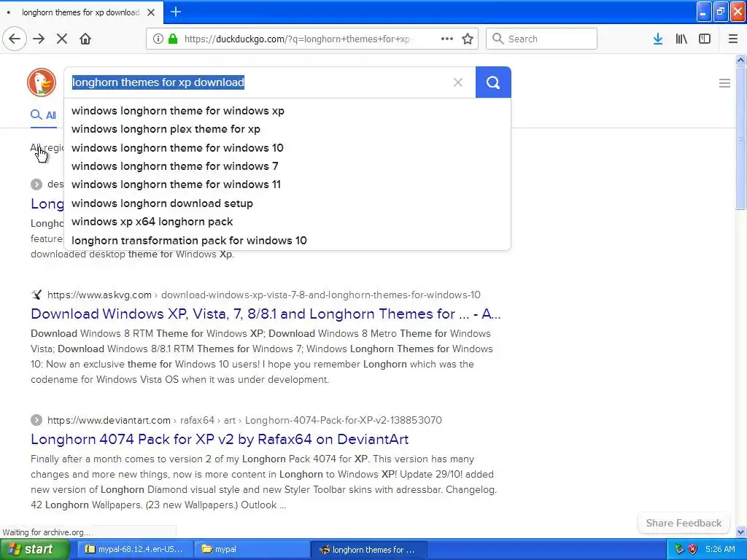
Task: Toggle the sidebar view icon
Action: coord(705,39)
